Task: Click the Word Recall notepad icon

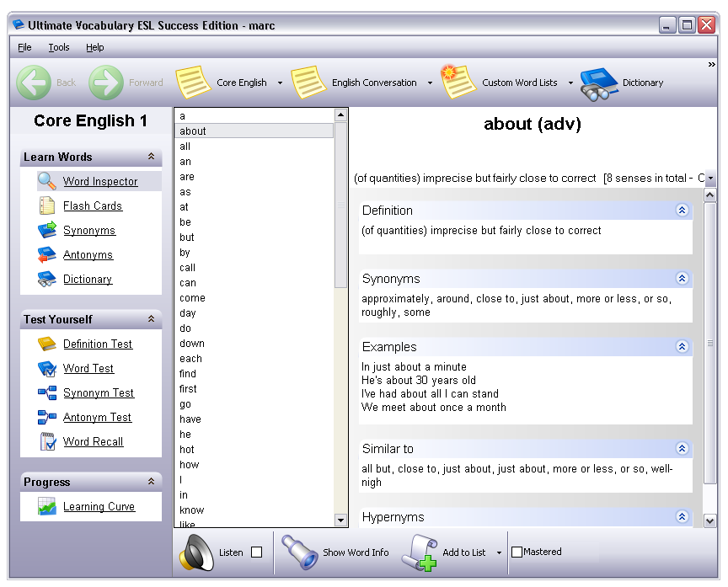Action: pos(48,441)
